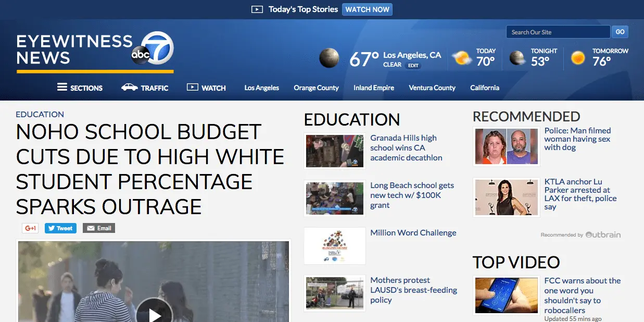The width and height of the screenshot is (644, 322).
Task: Click the EDUCATION category link above the headline
Action: 40,114
